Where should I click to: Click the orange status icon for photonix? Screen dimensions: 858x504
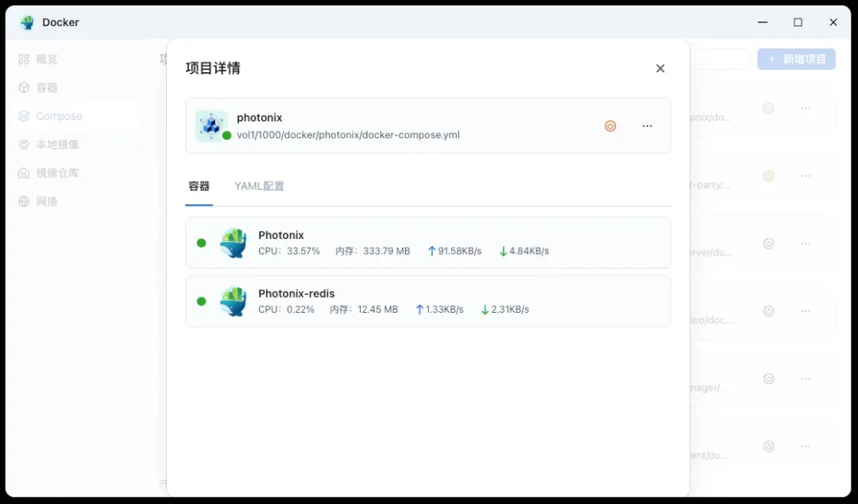point(610,125)
